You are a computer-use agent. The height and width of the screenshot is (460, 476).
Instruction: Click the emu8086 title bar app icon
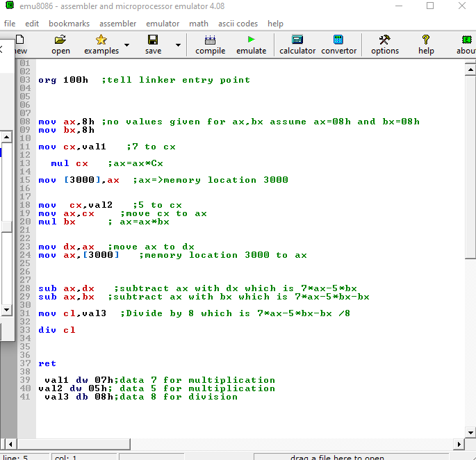(x=10, y=5)
